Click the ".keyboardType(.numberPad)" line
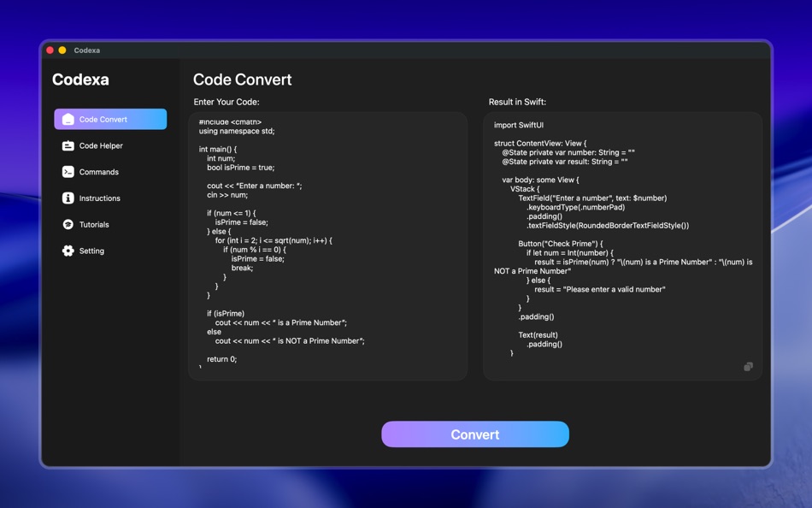 pyautogui.click(x=575, y=207)
